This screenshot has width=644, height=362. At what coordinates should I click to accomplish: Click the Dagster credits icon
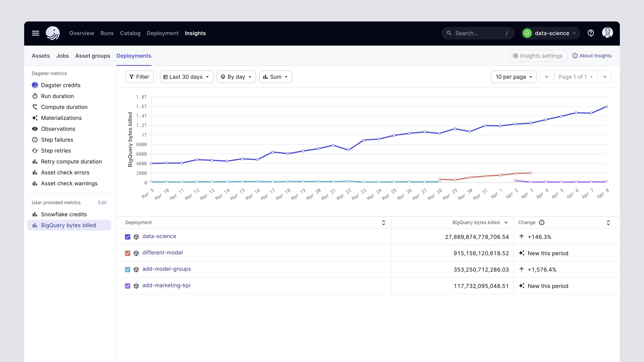[x=35, y=85]
